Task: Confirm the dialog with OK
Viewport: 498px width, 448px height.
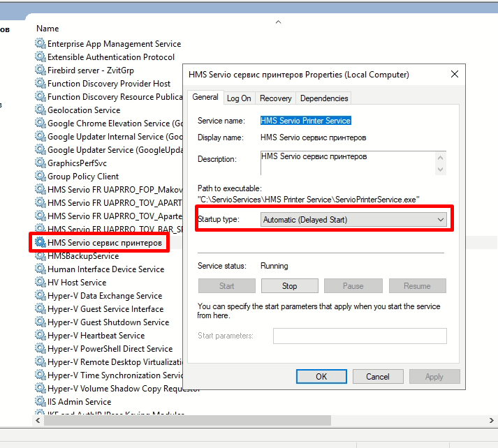Action: coord(321,377)
